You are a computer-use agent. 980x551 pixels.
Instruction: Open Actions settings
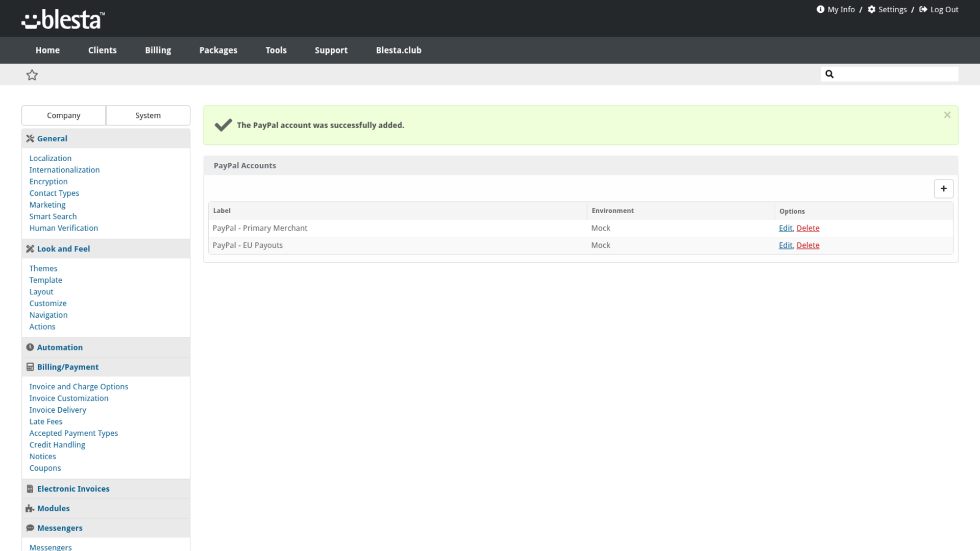click(x=42, y=327)
